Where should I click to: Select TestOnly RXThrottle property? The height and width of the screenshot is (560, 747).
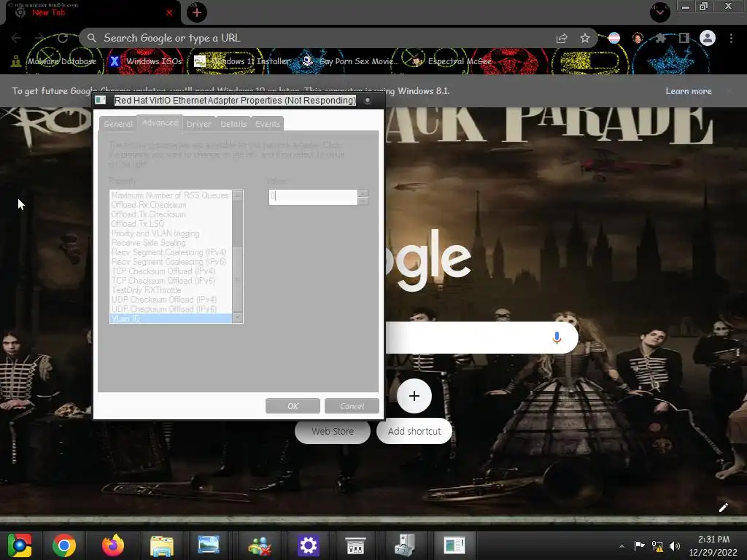[x=170, y=290]
